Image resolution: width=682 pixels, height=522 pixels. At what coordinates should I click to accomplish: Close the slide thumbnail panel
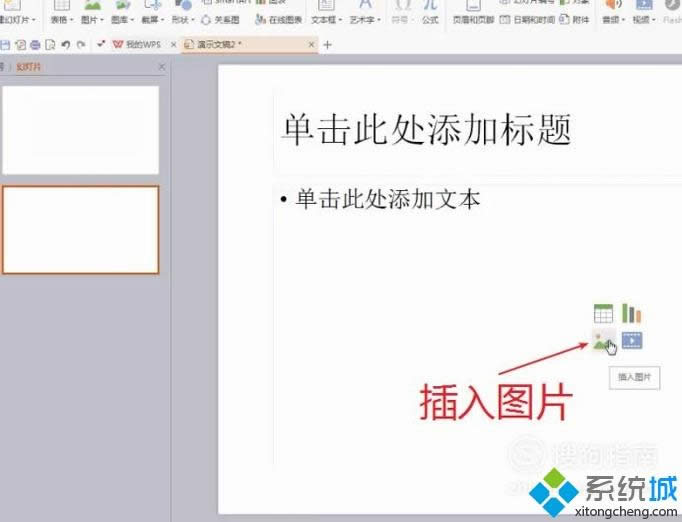162,67
